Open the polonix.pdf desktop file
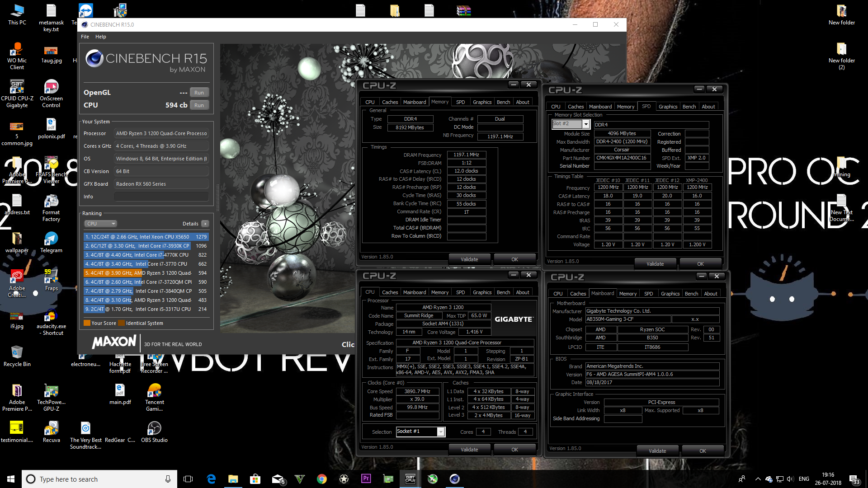This screenshot has height=488, width=868. (x=51, y=129)
